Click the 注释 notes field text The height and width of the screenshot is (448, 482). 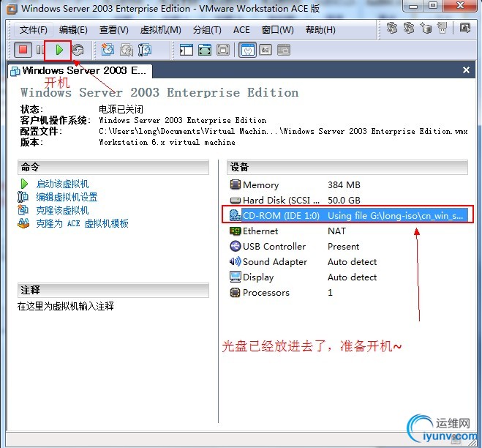(x=66, y=306)
